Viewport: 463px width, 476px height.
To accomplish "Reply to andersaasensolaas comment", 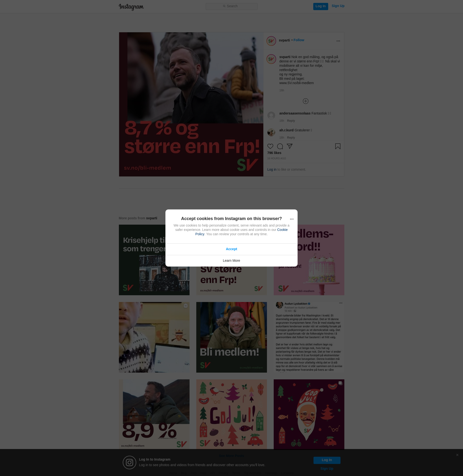I will coord(291,121).
